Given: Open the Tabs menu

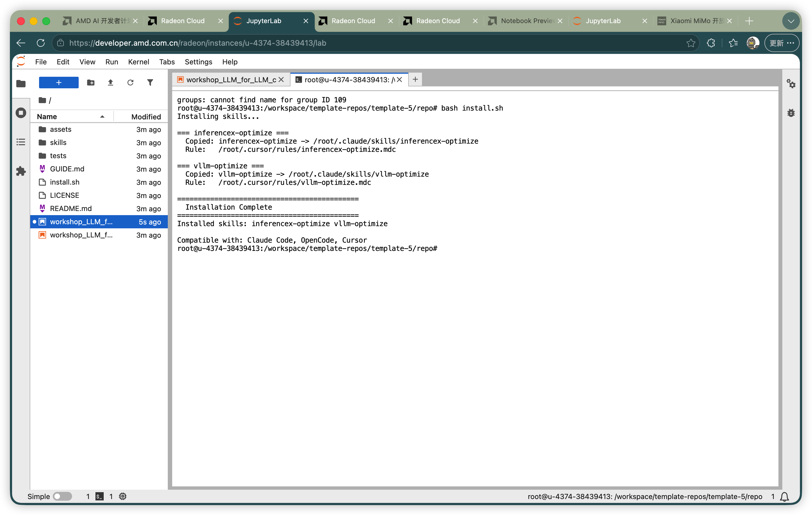Looking at the screenshot, I should 167,62.
